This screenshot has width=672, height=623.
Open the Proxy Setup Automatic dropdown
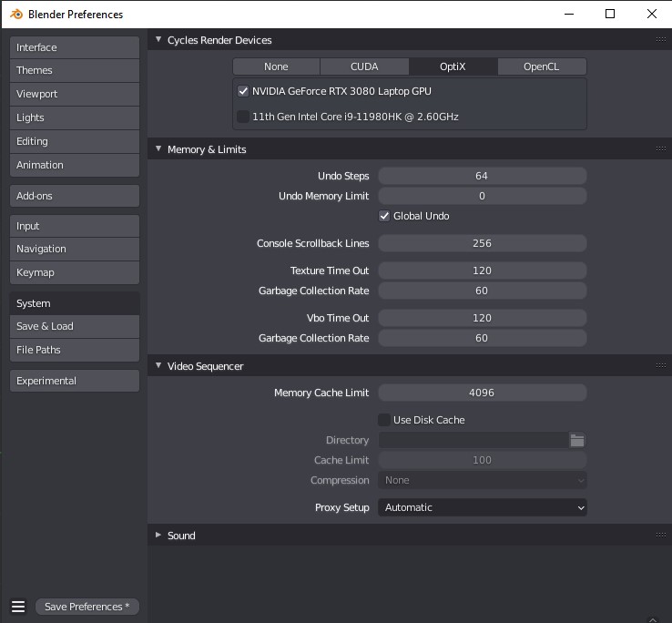point(482,507)
